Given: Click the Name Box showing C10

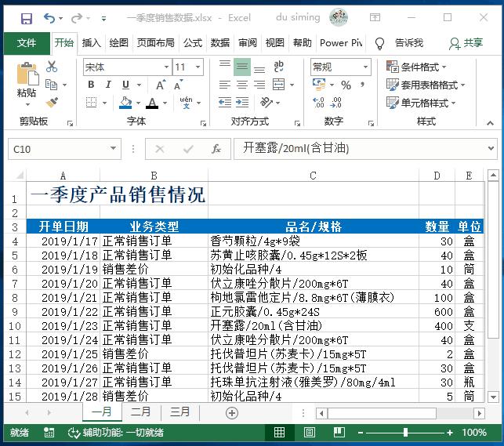Looking at the screenshot, I should click(64, 149).
